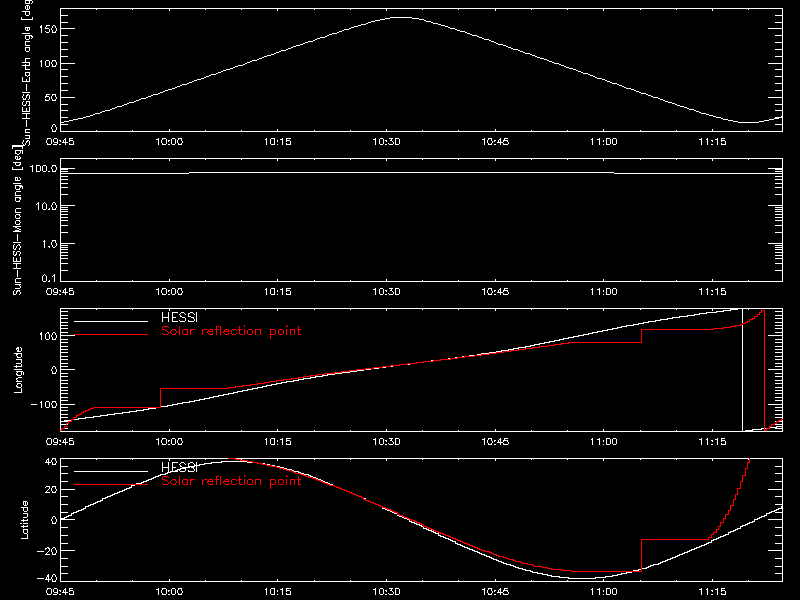Click 10:30 label under Earth angle plot
Viewport: 800px width, 600px height.
(386, 142)
